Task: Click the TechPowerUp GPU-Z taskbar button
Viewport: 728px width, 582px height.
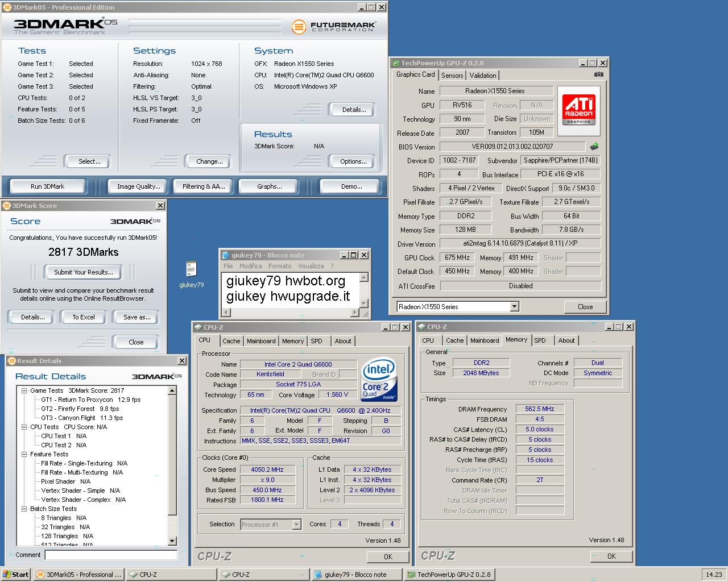Action: (449, 575)
